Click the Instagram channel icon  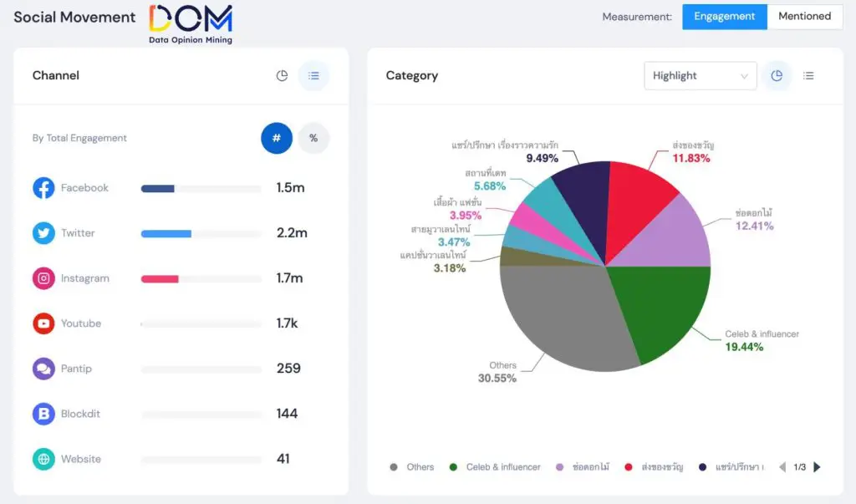pyautogui.click(x=43, y=278)
